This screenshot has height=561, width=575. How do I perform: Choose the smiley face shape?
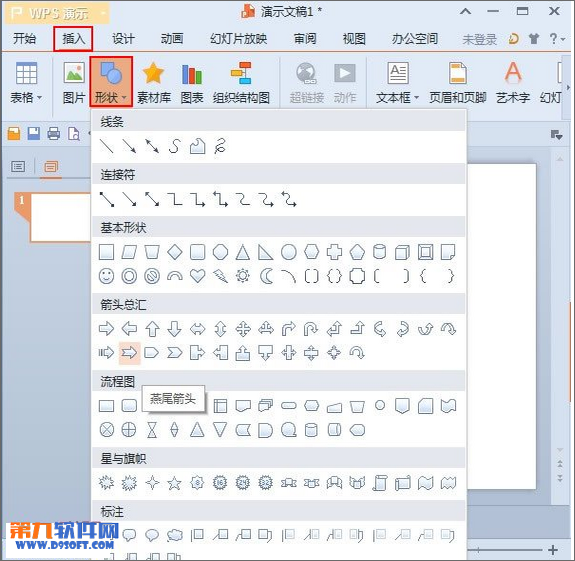click(x=106, y=276)
